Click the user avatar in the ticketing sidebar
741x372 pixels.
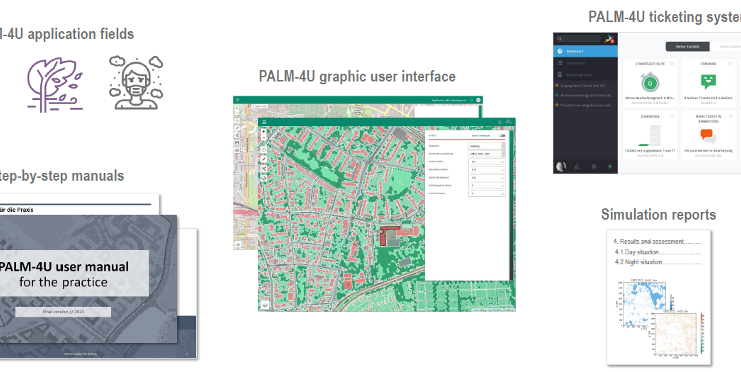pos(561,166)
